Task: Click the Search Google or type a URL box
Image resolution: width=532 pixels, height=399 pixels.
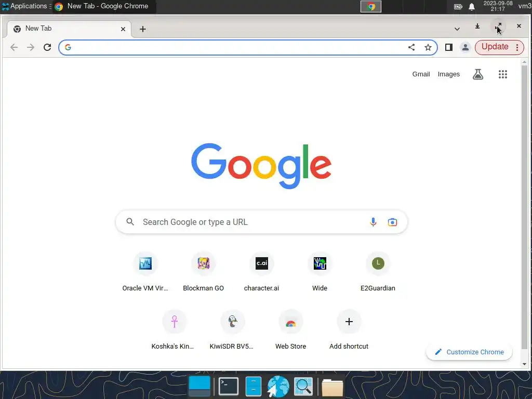Action: click(x=261, y=222)
